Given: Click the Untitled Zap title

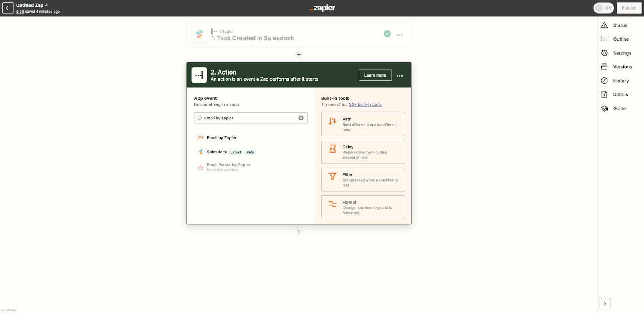Looking at the screenshot, I should pyautogui.click(x=30, y=5).
